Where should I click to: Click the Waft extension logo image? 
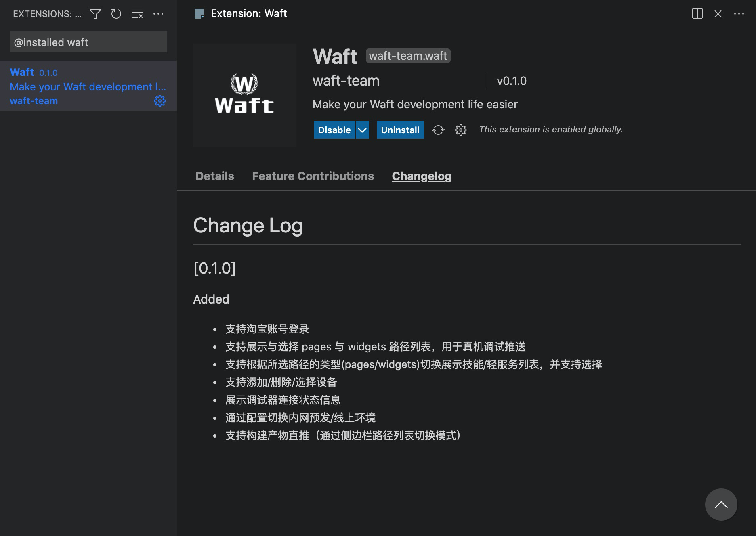244,95
